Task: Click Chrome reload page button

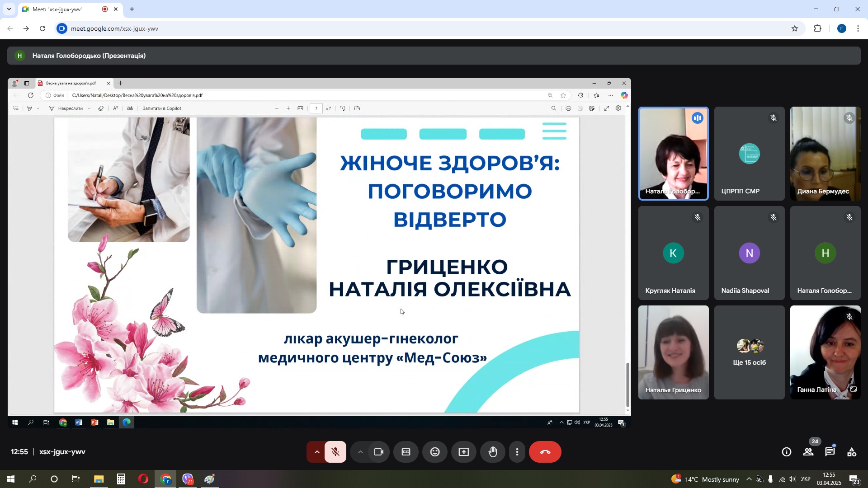Action: point(42,28)
